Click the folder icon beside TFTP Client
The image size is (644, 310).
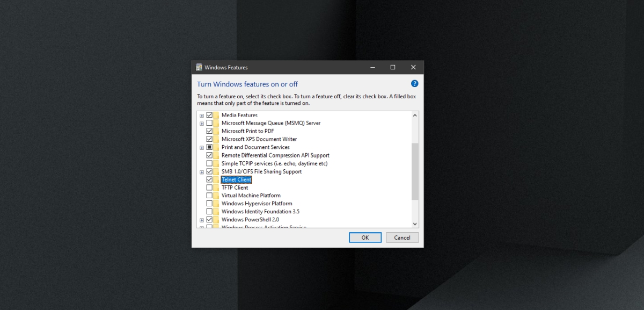(x=217, y=187)
